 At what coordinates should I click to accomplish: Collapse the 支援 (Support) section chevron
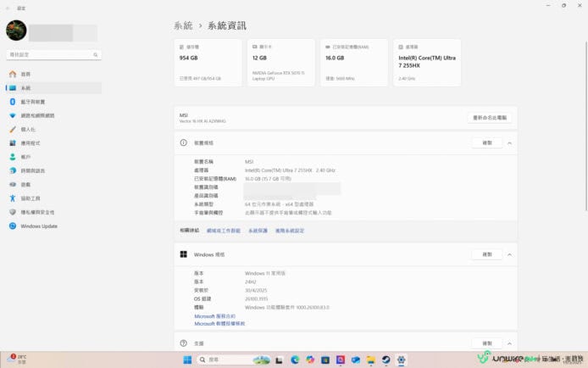coord(510,343)
